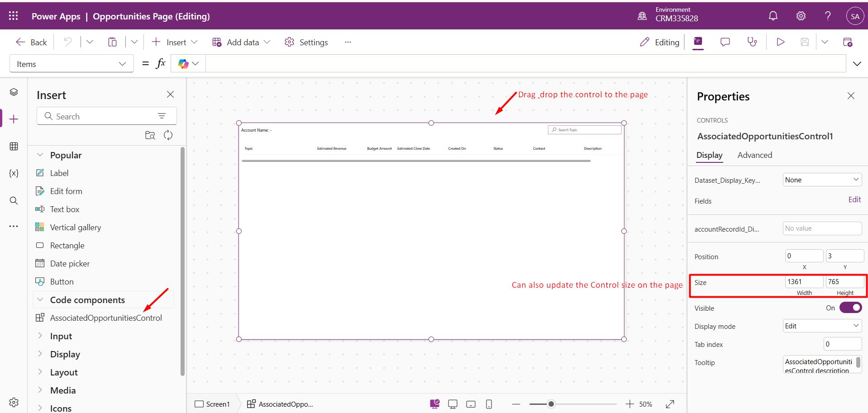Collapse the Code components section

click(x=40, y=300)
